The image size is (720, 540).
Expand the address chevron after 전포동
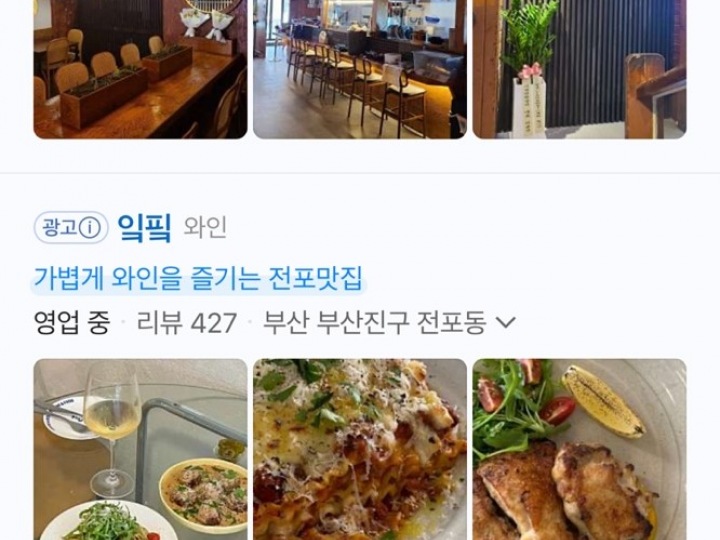click(506, 322)
